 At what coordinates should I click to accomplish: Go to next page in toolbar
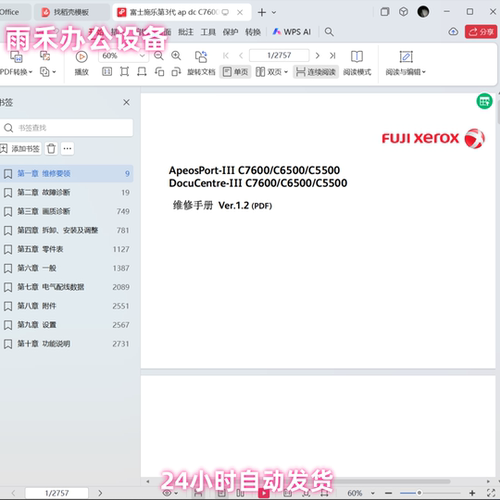[317, 55]
